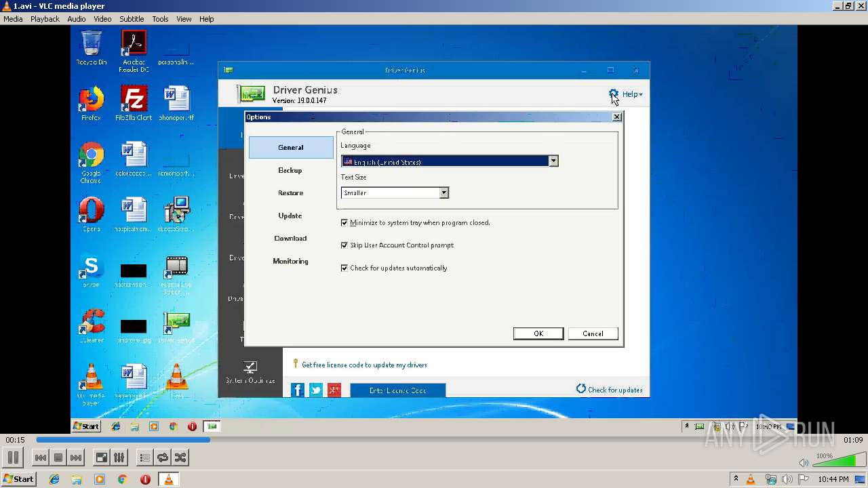Click the total duration 01:09 label
868x488 pixels.
click(852, 440)
